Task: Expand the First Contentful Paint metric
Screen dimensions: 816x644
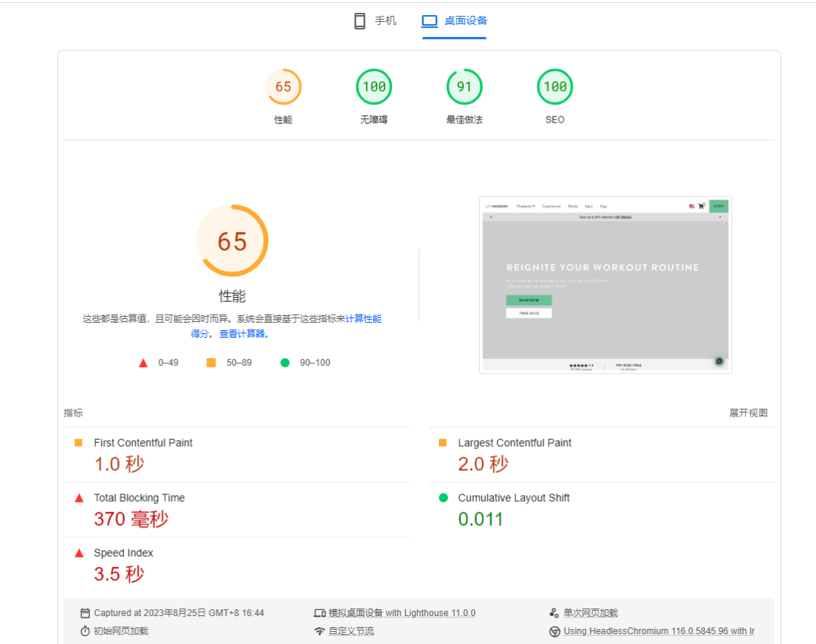Action: tap(143, 443)
